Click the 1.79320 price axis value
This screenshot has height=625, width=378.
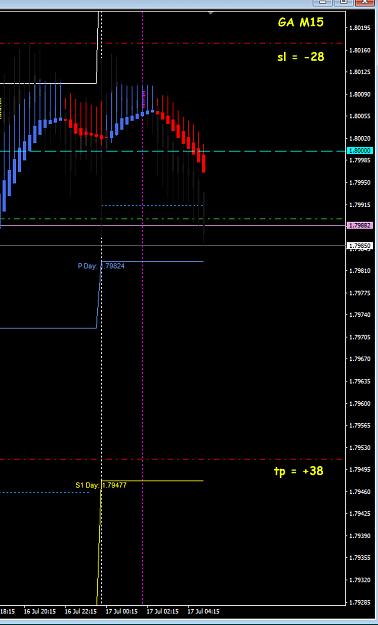click(x=360, y=580)
